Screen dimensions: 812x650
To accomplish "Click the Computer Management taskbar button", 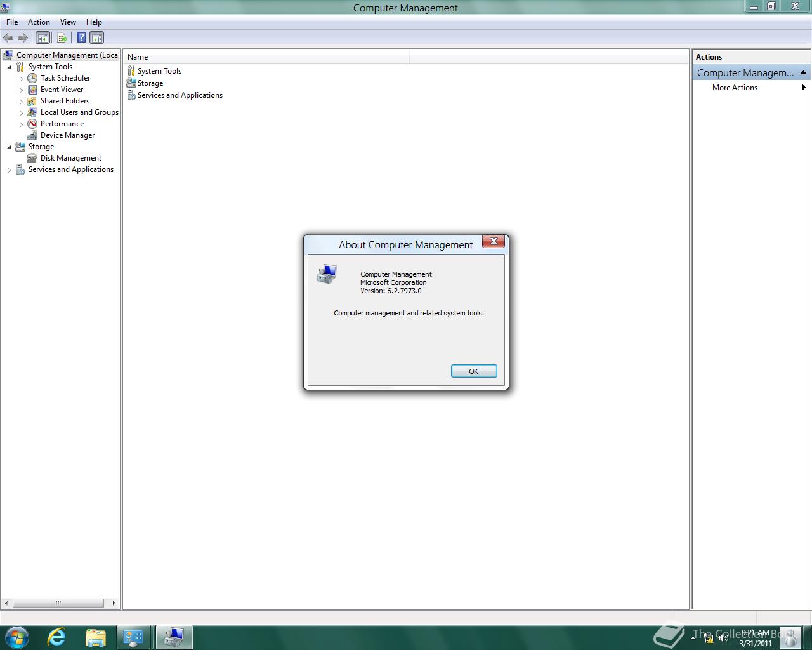I will click(x=174, y=637).
